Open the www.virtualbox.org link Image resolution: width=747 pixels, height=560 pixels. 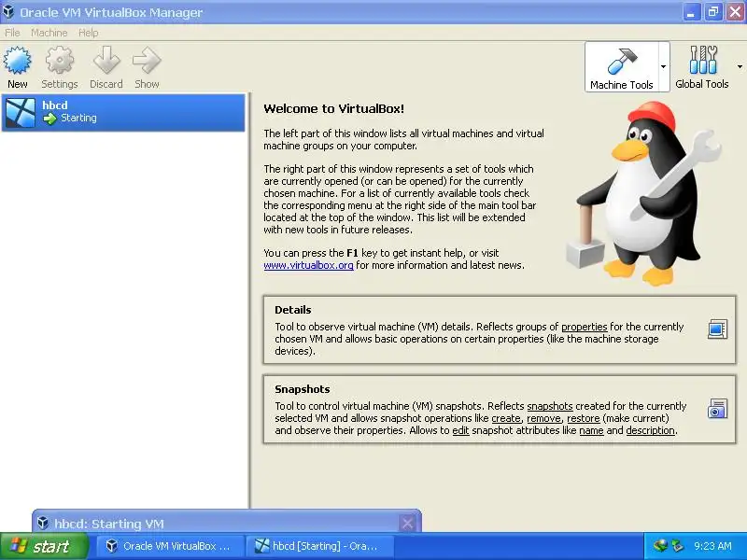(x=308, y=265)
